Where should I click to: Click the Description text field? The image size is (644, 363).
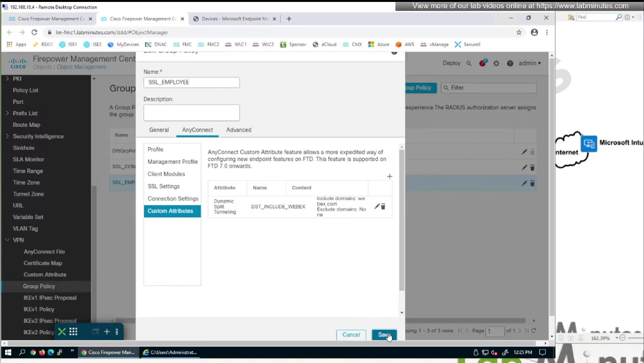(191, 113)
